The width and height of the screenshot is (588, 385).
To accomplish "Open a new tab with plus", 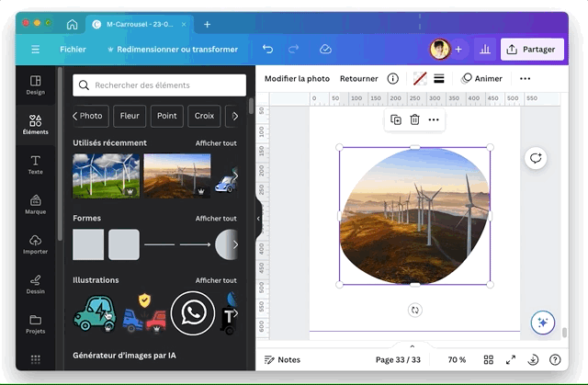I will [207, 25].
